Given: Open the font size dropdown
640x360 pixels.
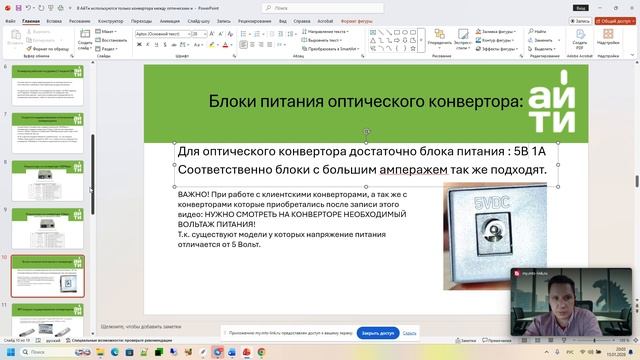Looking at the screenshot, I should pyautogui.click(x=205, y=34).
